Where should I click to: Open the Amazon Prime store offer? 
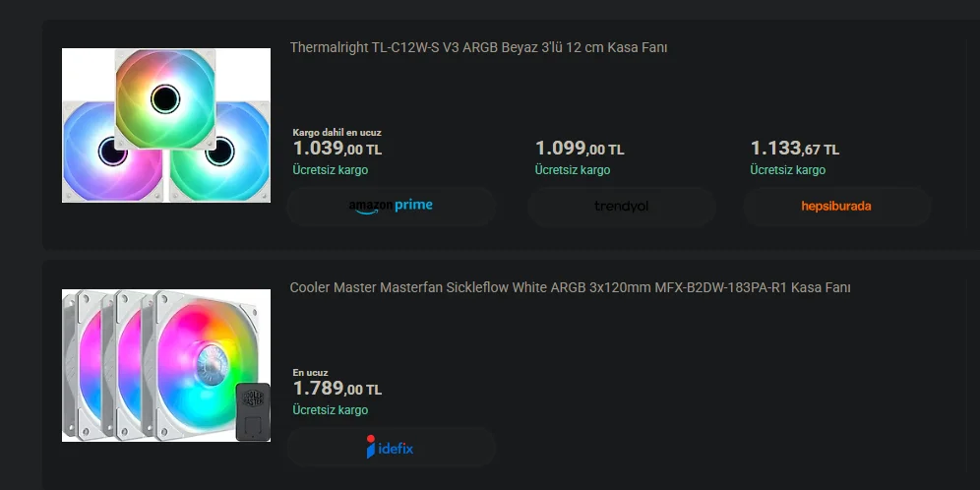point(391,206)
